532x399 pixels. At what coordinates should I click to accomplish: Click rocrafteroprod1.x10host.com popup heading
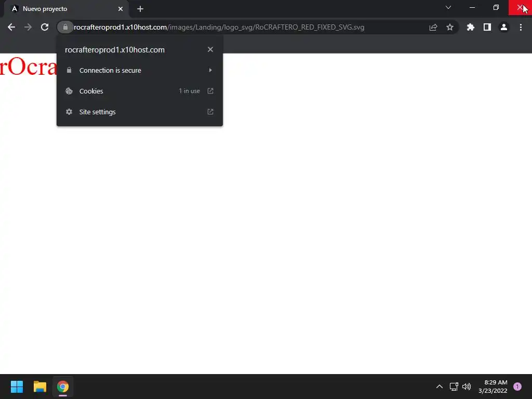115,49
